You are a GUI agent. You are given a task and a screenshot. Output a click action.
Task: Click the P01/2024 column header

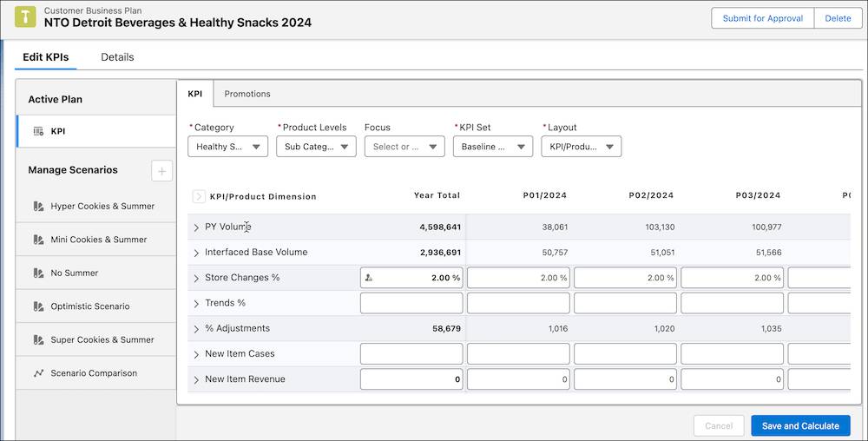click(545, 195)
